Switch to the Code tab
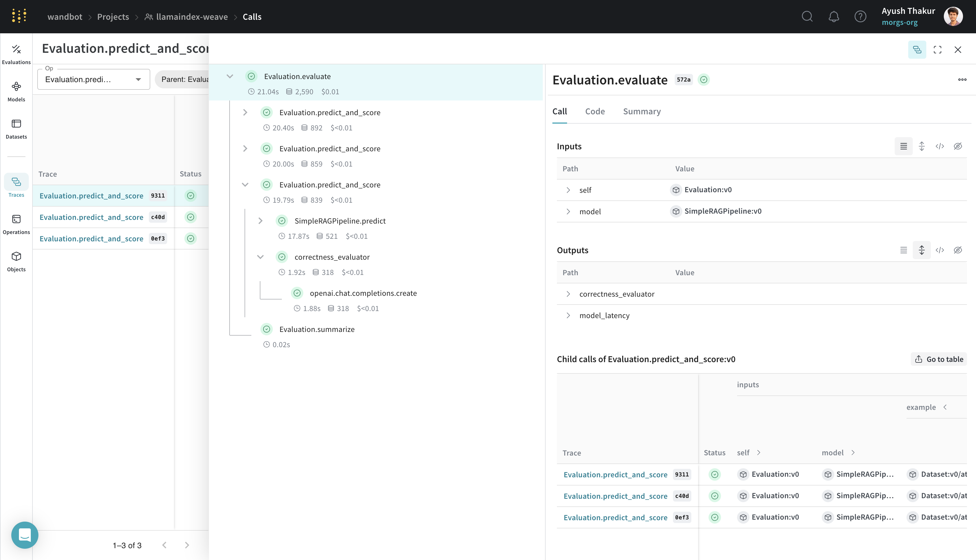The image size is (976, 560). coord(595,111)
